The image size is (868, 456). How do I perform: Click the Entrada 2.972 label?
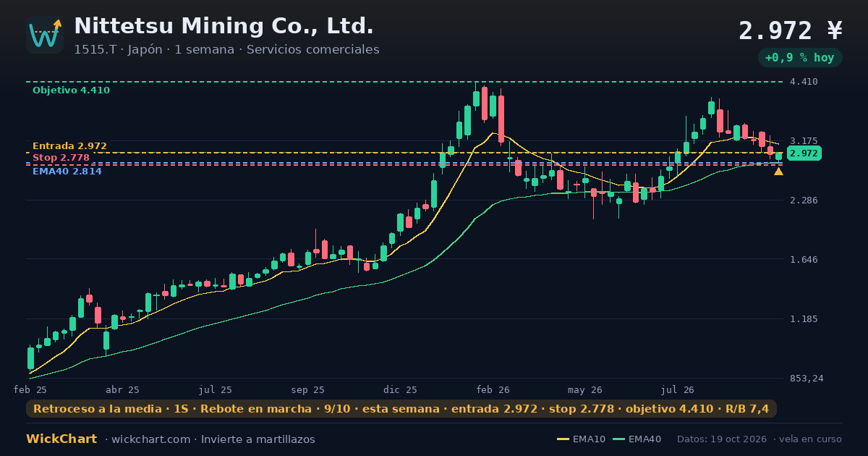(x=69, y=146)
